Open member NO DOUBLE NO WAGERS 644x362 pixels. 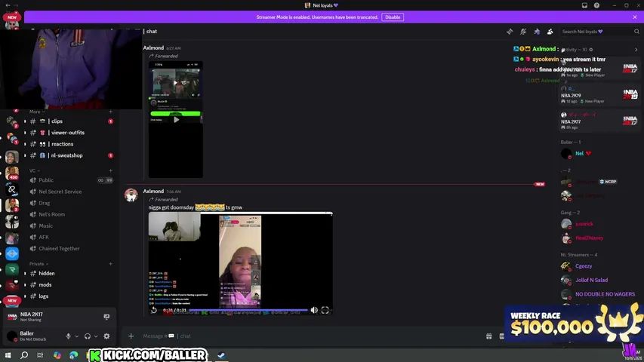pos(605,294)
